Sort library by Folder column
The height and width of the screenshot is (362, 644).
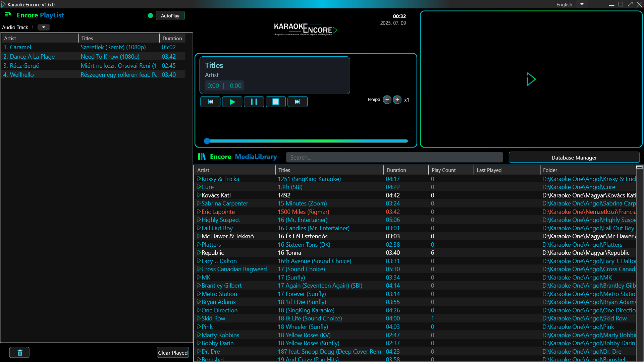(588, 170)
